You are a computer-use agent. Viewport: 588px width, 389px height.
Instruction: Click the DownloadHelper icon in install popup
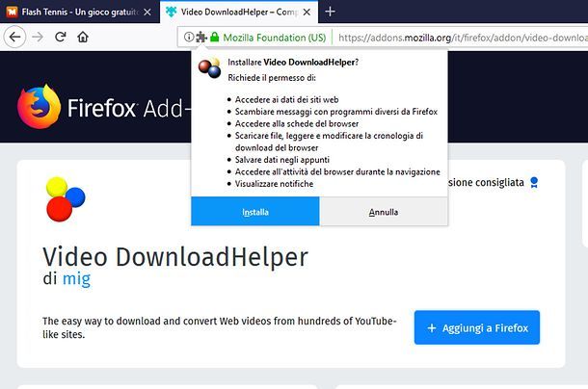click(x=209, y=67)
